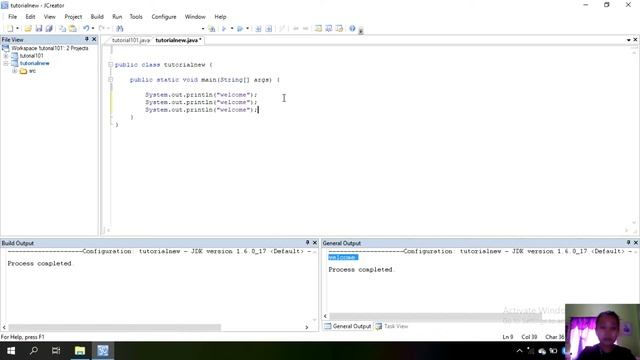The image size is (640, 360).
Task: Select the tutorialnew project in File View
Action: point(35,63)
